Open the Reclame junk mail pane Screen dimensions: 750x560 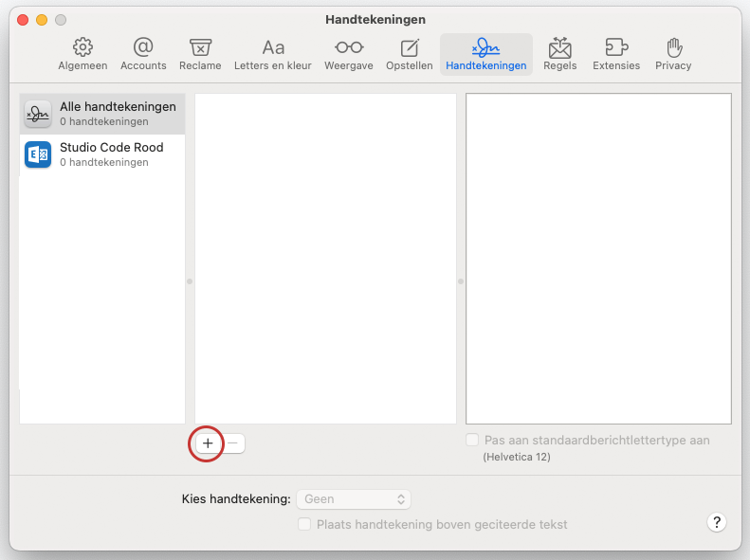[x=200, y=54]
